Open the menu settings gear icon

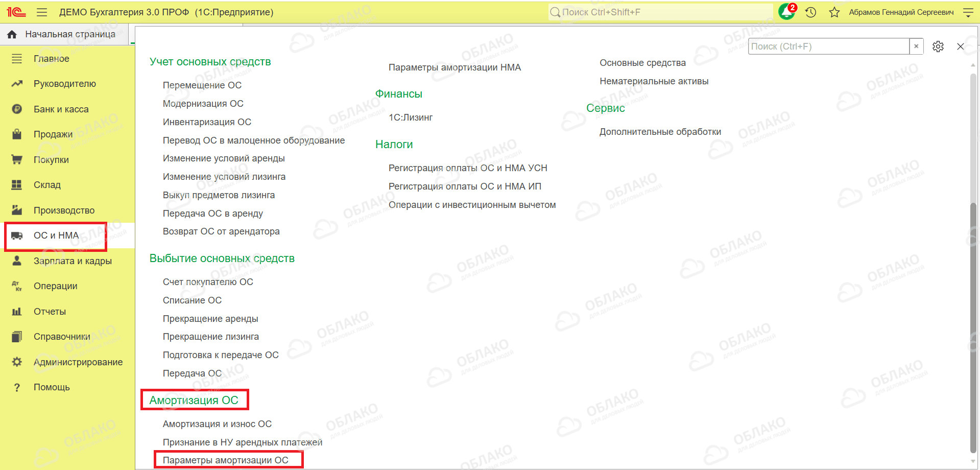click(938, 46)
